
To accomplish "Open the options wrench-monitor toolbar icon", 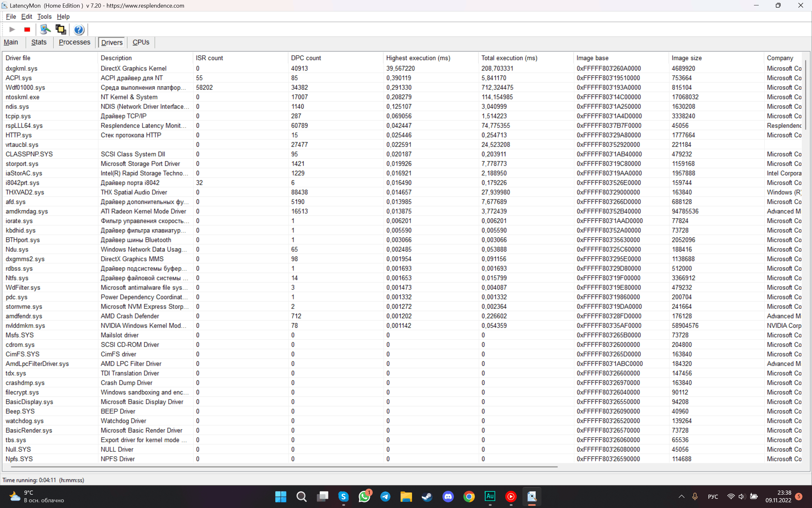I will tap(45, 30).
